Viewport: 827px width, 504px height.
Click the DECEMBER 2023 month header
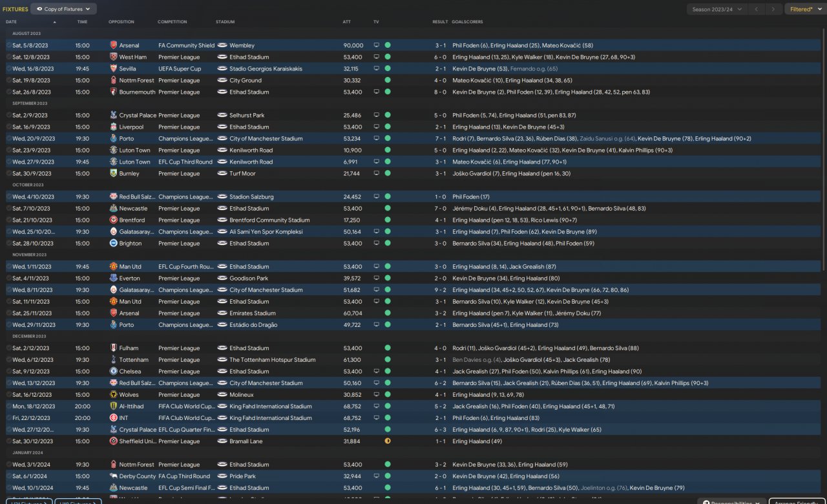pos(29,336)
